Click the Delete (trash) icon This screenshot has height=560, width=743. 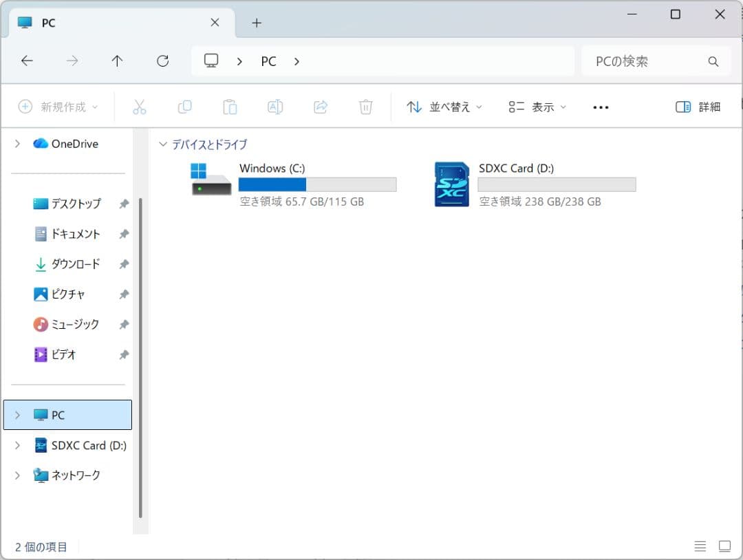[365, 107]
